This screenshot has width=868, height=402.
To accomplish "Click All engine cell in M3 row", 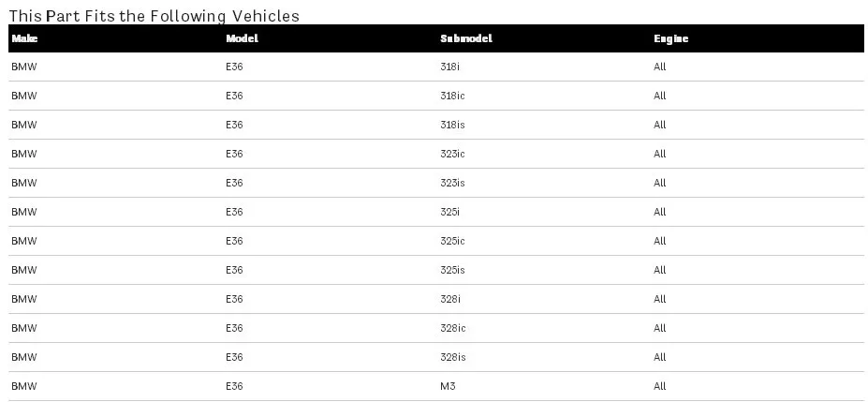I will pyautogui.click(x=659, y=386).
